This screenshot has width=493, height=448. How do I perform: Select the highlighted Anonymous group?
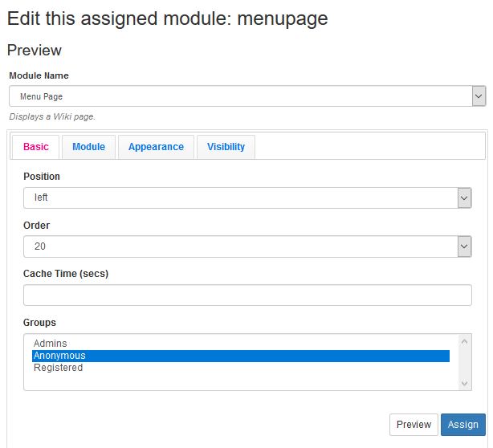coord(59,356)
